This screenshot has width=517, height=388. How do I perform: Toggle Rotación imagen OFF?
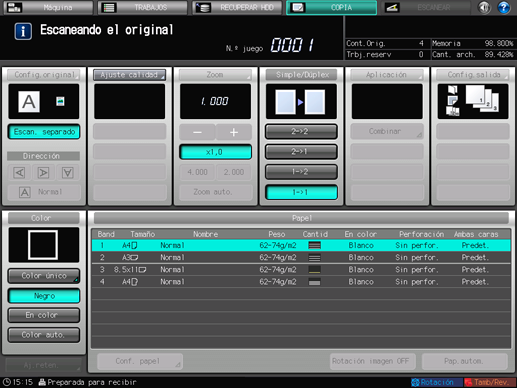373,361
